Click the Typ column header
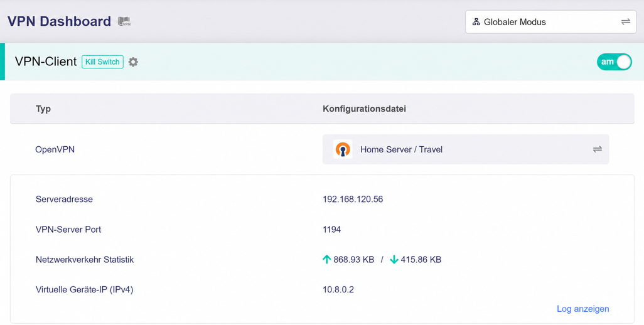This screenshot has height=325, width=644. point(43,109)
